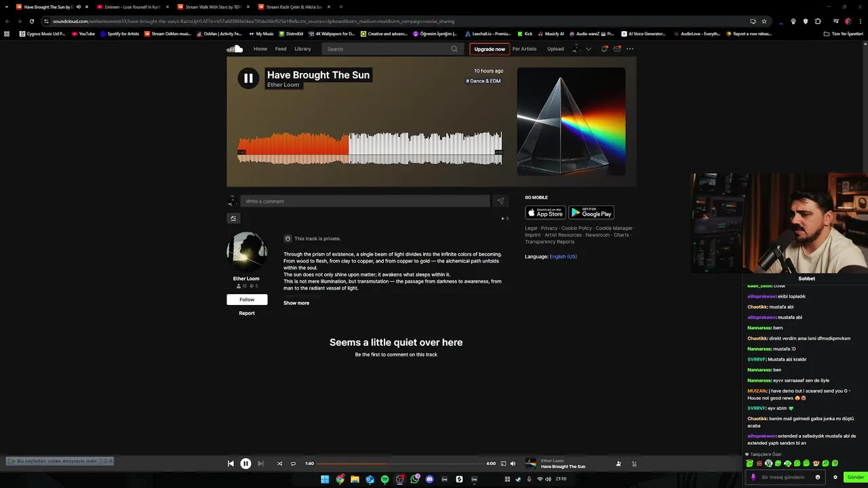
Task: Open a new browser tab
Action: [340, 7]
